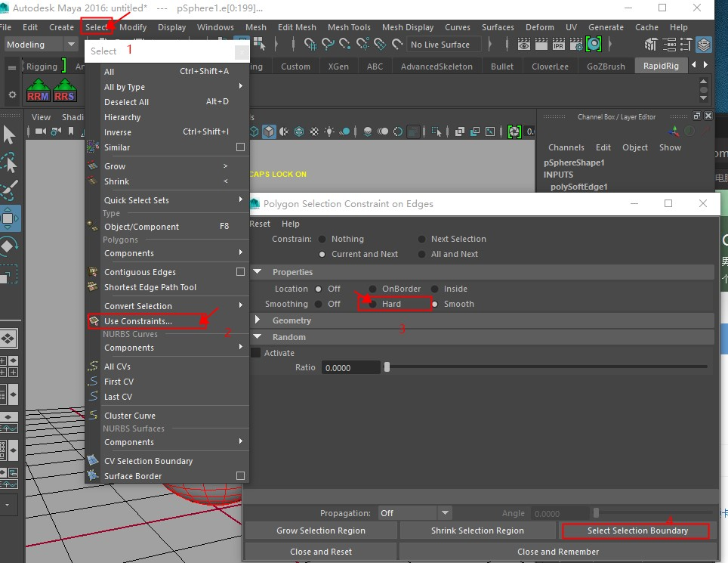728x563 pixels.
Task: Click green bracketed render camera icon
Action: (594, 44)
